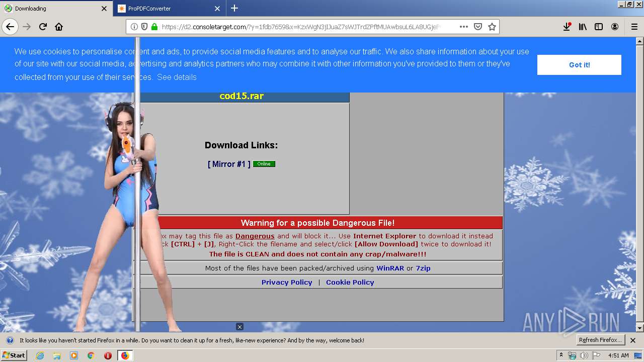Open the Action Center flag icon
This screenshot has height=362, width=644.
click(596, 355)
